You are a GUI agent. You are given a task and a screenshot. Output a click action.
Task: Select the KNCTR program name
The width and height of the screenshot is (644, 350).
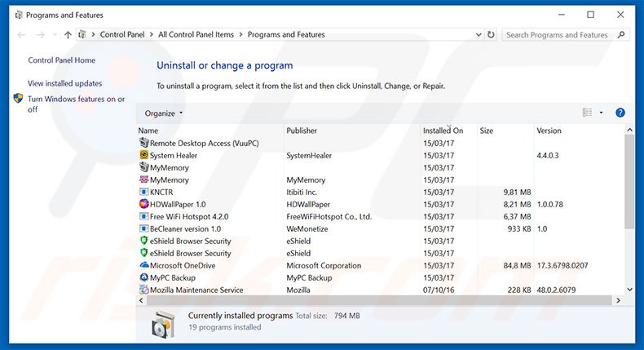(161, 192)
